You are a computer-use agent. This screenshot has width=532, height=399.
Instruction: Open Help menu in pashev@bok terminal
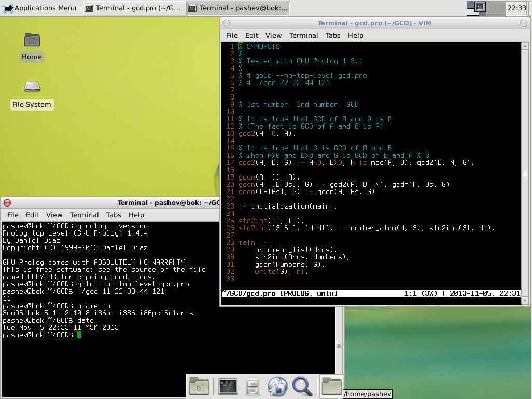coord(136,215)
